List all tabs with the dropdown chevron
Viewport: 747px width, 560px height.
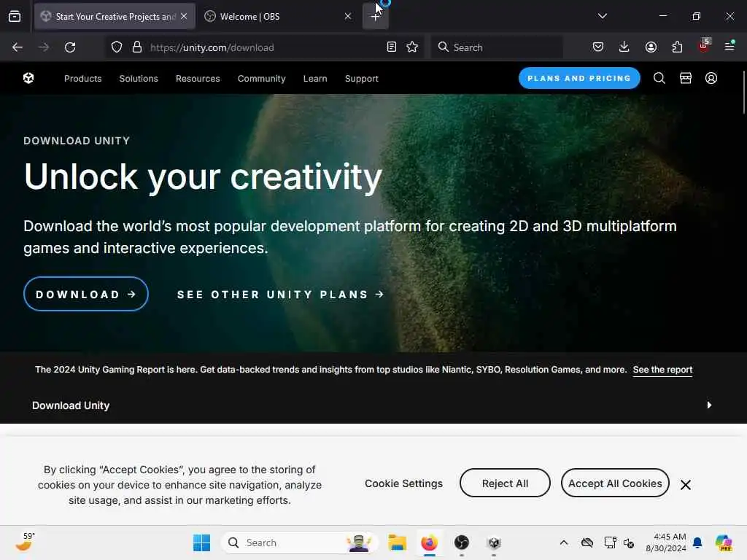[602, 16]
